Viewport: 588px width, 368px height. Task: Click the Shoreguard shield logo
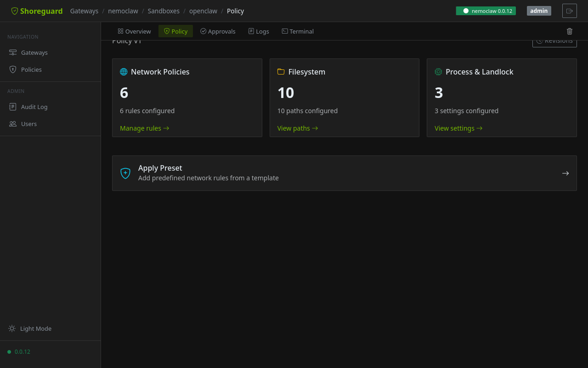(15, 11)
